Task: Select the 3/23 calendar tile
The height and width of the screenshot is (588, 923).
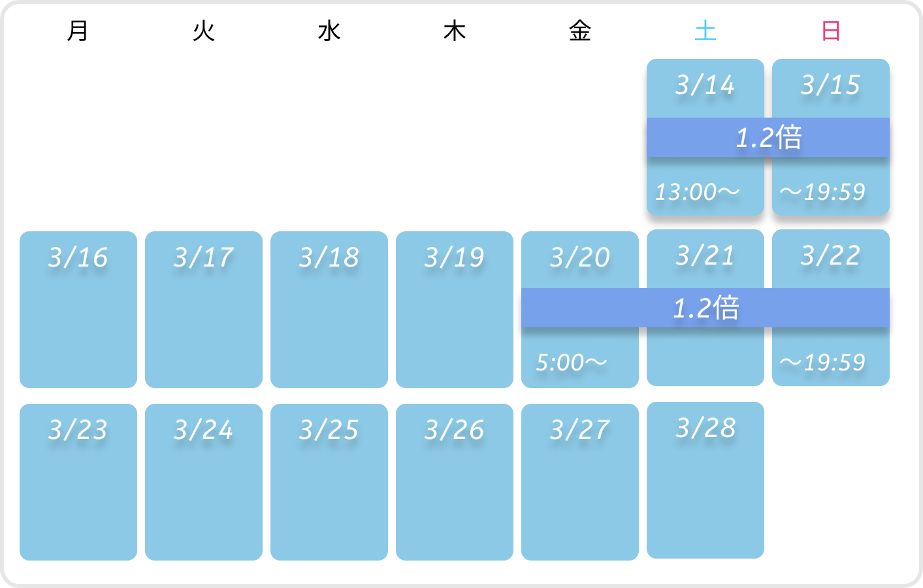Action: [x=78, y=482]
